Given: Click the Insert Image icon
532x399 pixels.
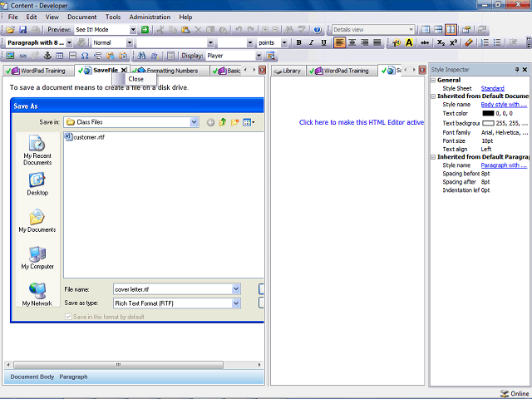Looking at the screenshot, I should click(x=10, y=56).
